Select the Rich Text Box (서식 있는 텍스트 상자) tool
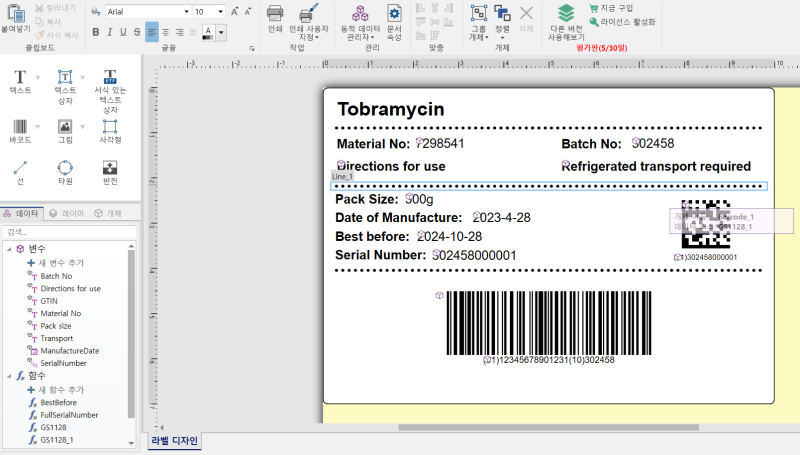The height and width of the screenshot is (455, 800). tap(110, 91)
